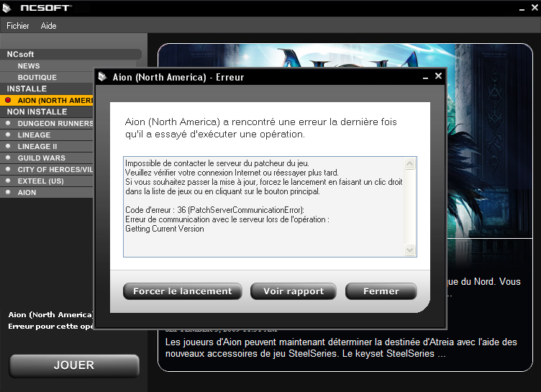Screen dimensions: 541x392
Task: Click the Fermer button
Action: pos(381,291)
